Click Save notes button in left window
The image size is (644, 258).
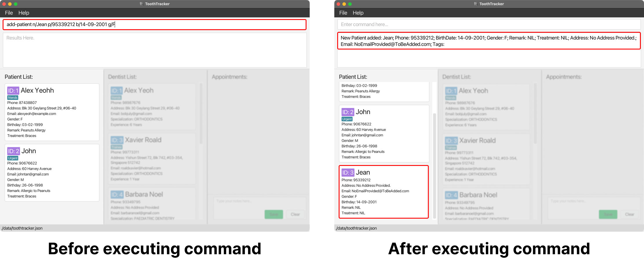[x=274, y=214]
